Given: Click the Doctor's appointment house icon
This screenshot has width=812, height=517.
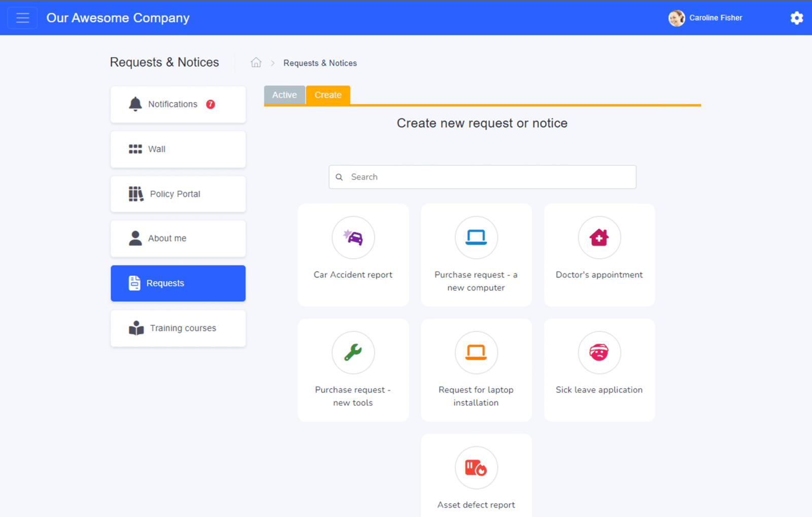Looking at the screenshot, I should (x=599, y=237).
